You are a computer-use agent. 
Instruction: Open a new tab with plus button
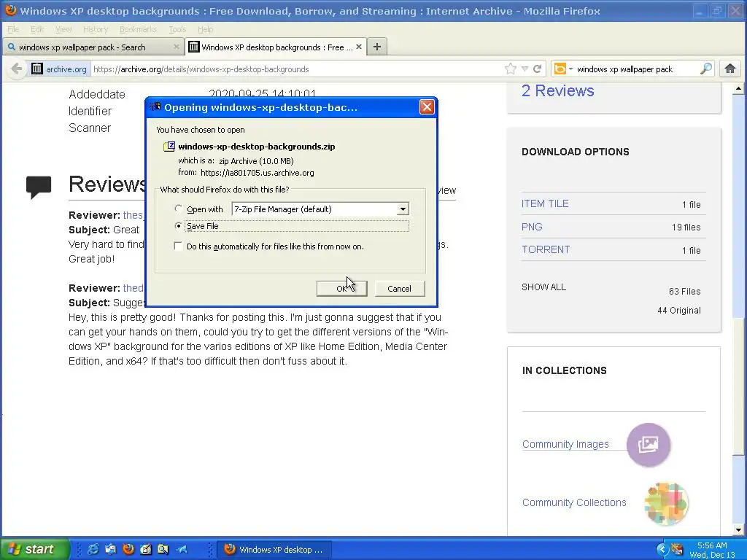(x=377, y=47)
